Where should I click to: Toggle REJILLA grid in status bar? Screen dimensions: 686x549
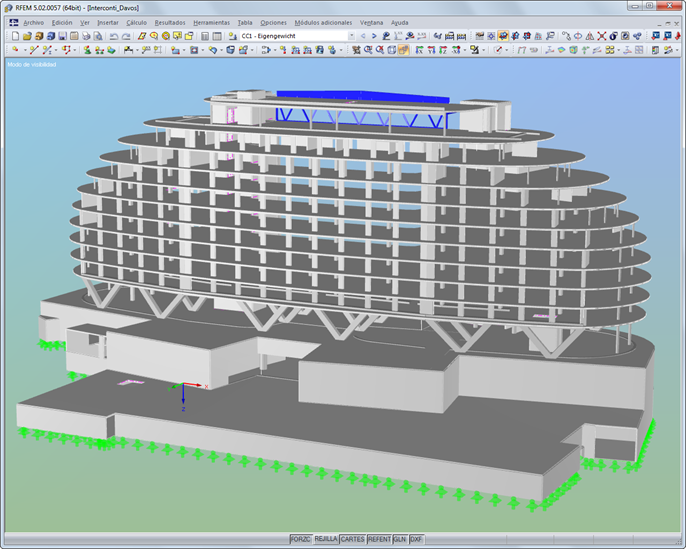coord(326,539)
